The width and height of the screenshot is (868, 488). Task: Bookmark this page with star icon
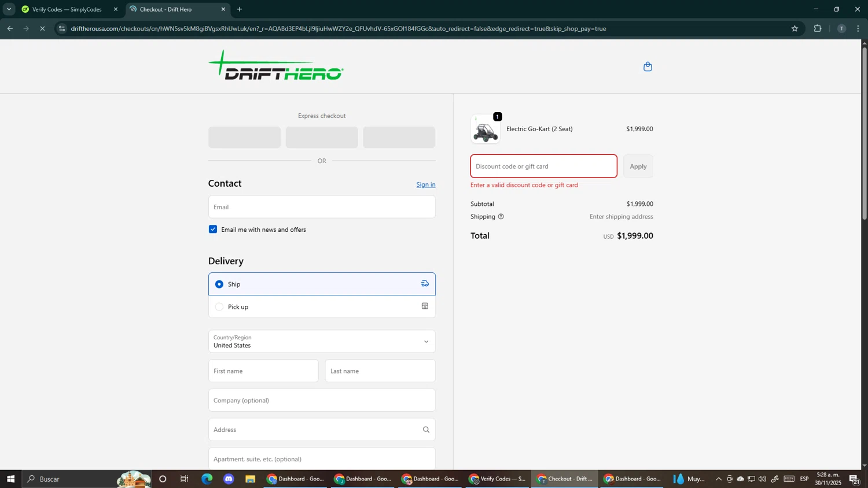(x=795, y=28)
